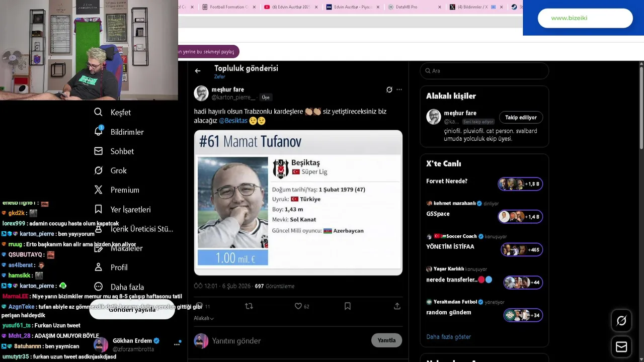This screenshot has height=362, width=644.
Task: Join the Forvet Nerede? live space
Action: [x=447, y=181]
